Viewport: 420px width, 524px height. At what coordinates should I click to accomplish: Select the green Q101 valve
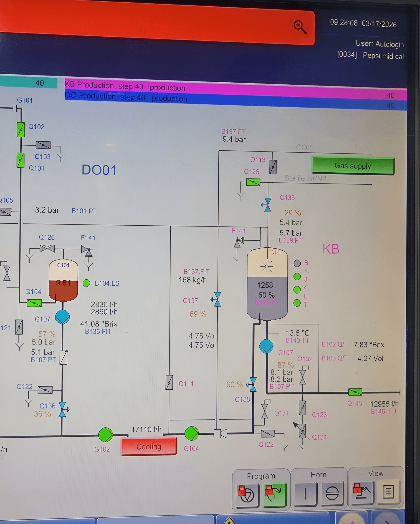pos(21,160)
